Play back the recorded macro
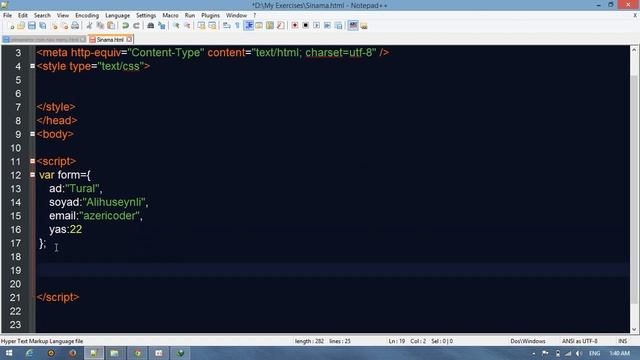 tap(316, 26)
